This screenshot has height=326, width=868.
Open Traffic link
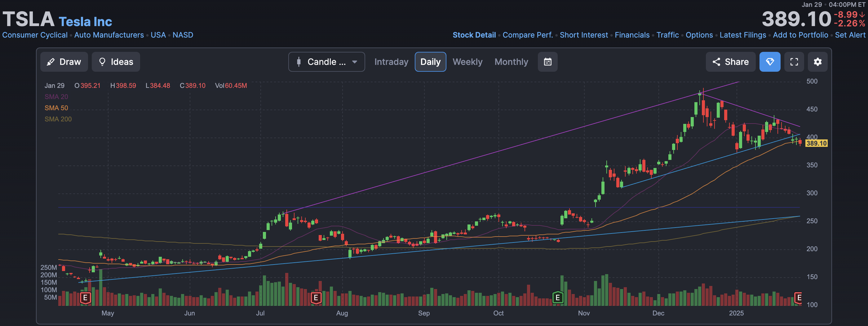coord(667,35)
